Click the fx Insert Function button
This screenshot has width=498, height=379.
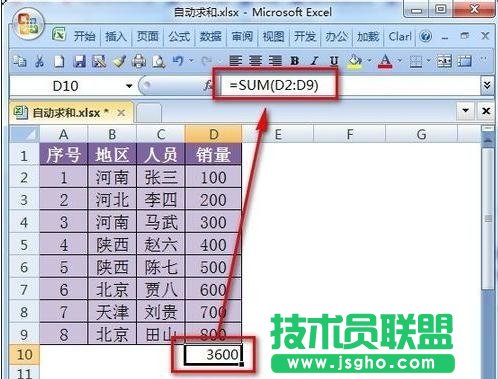coord(208,86)
